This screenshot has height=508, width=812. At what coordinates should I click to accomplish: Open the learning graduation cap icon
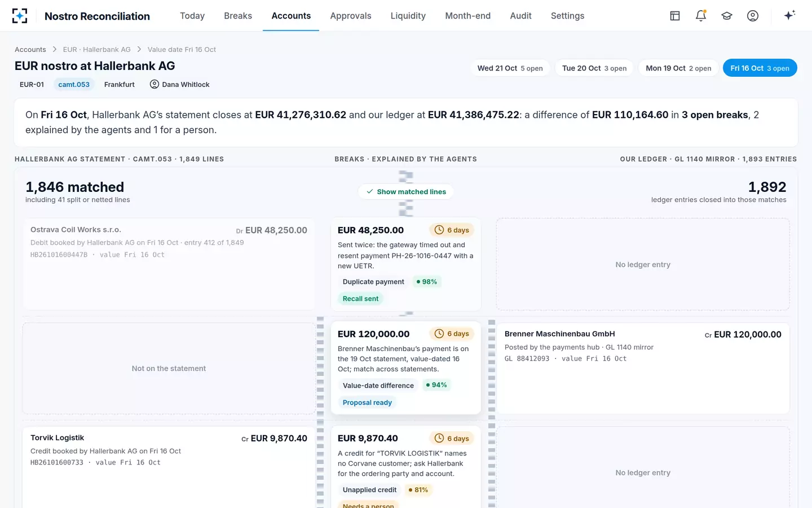[727, 16]
